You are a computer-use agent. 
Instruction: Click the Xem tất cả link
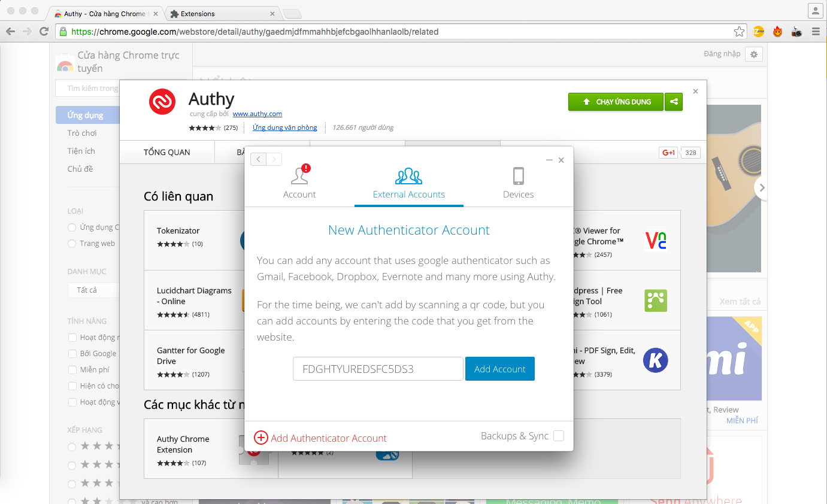[740, 302]
